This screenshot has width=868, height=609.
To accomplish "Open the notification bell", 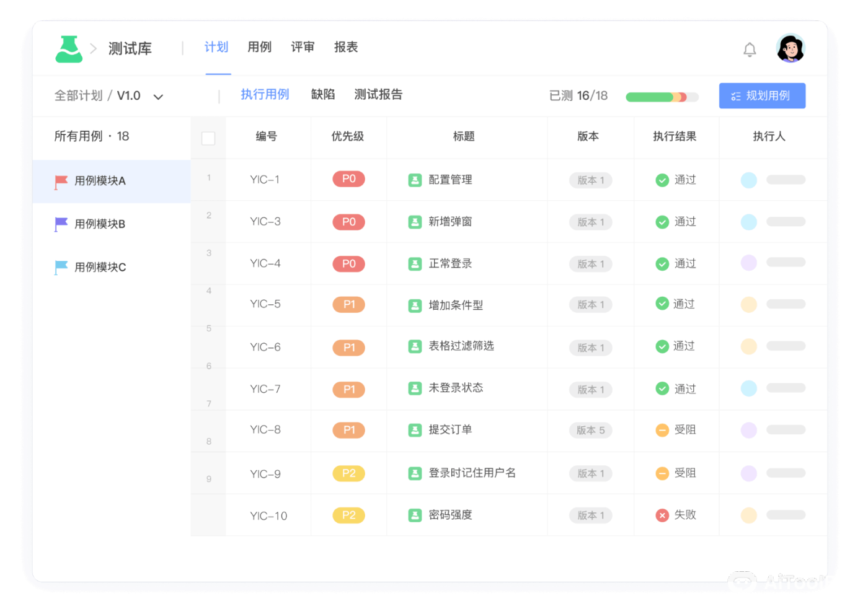I will coord(750,49).
